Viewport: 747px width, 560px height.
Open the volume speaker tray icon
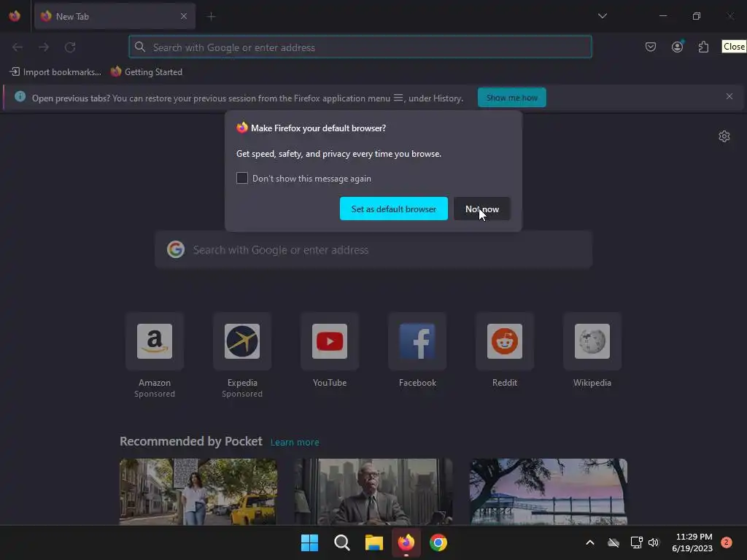(x=654, y=542)
